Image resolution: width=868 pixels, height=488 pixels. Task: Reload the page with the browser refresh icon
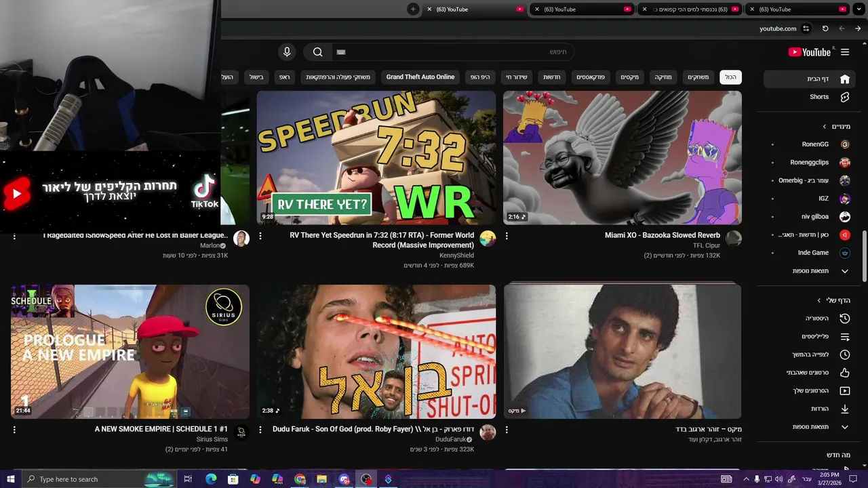825,28
